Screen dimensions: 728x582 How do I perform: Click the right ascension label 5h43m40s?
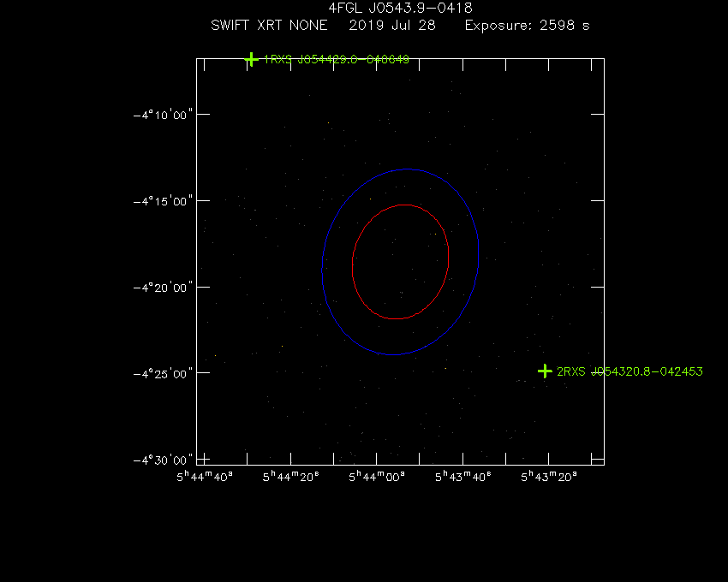463,477
